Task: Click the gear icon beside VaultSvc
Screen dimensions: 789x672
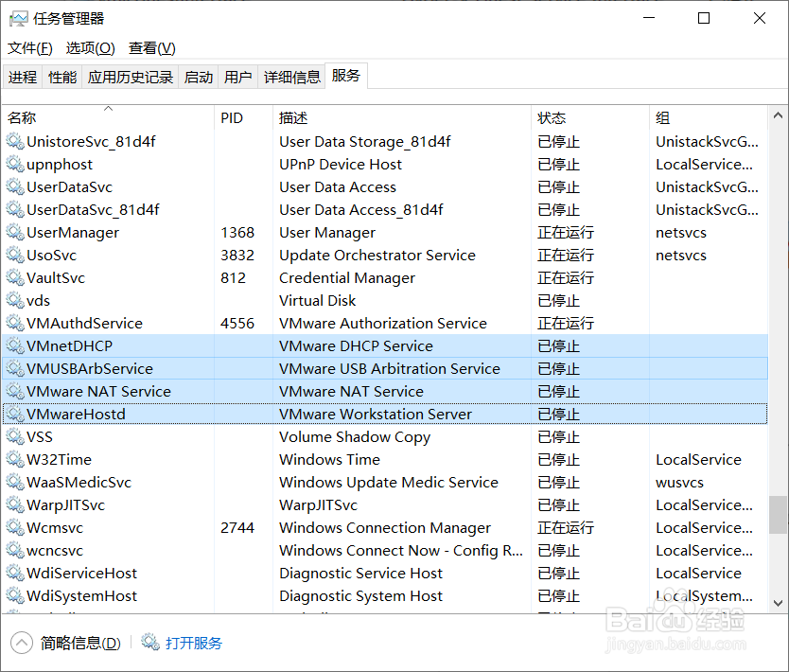Action: click(15, 278)
